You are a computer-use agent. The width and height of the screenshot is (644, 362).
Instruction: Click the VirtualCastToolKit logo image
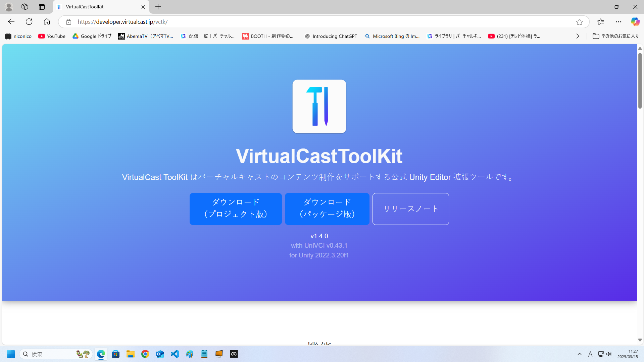pos(319,106)
